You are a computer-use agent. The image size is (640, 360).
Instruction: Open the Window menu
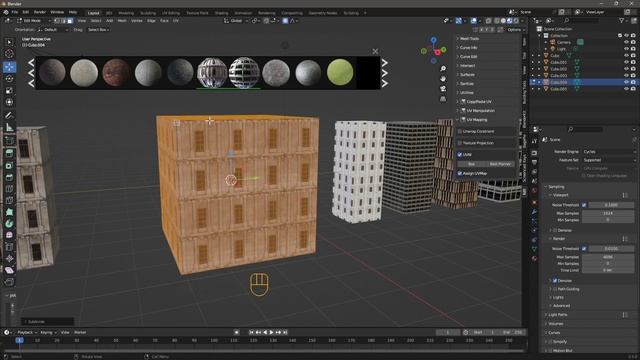tap(57, 12)
